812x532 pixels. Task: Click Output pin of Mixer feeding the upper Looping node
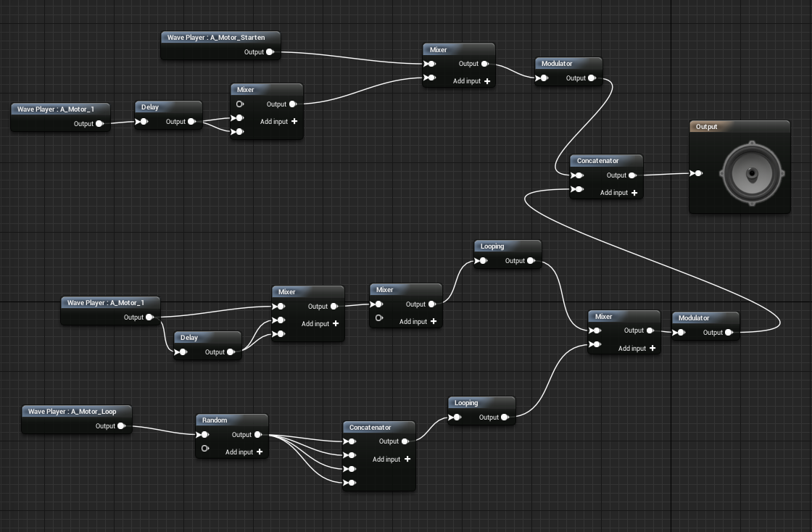tap(432, 304)
